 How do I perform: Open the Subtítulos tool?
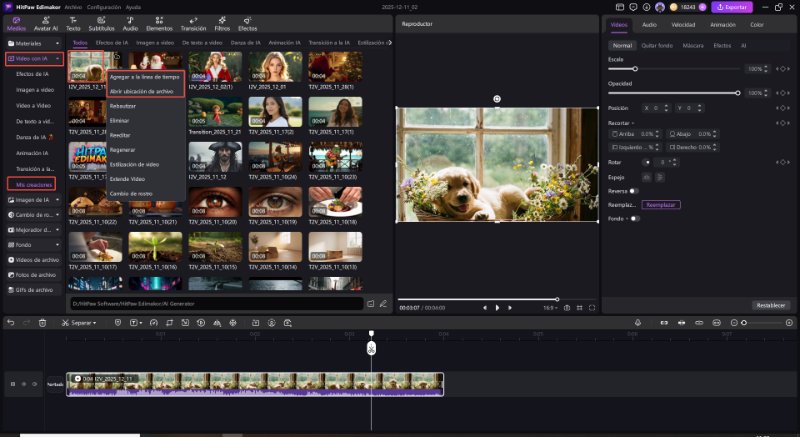tap(102, 23)
